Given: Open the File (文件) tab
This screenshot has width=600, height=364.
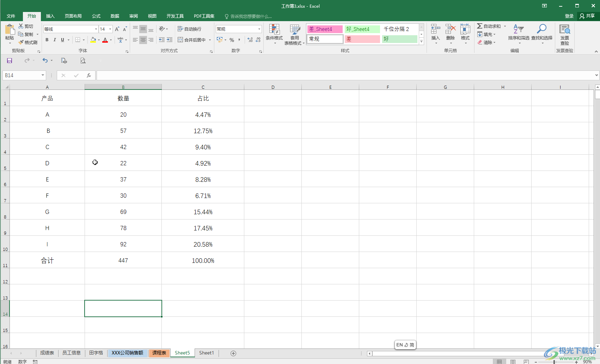Looking at the screenshot, I should (11, 16).
